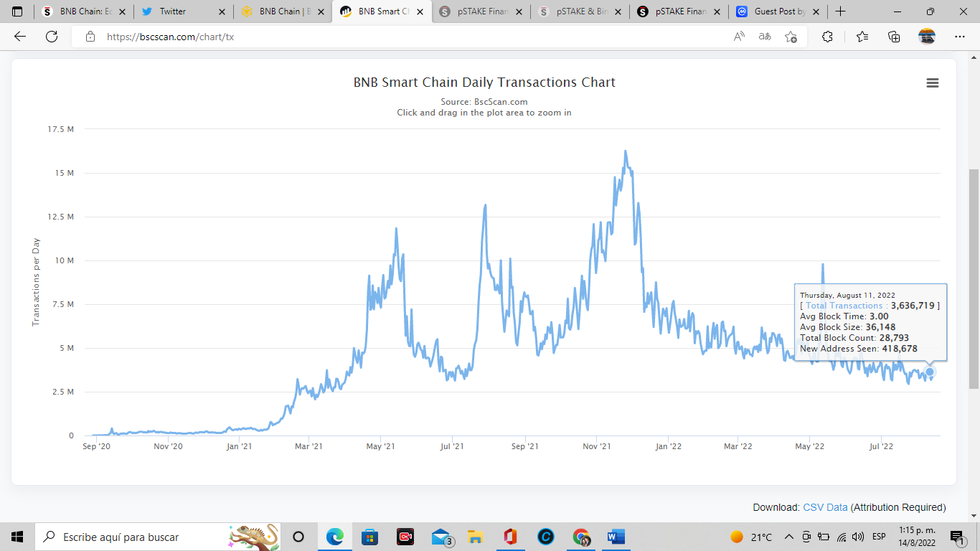
Task: Open the blue C taskbar app
Action: 546,537
